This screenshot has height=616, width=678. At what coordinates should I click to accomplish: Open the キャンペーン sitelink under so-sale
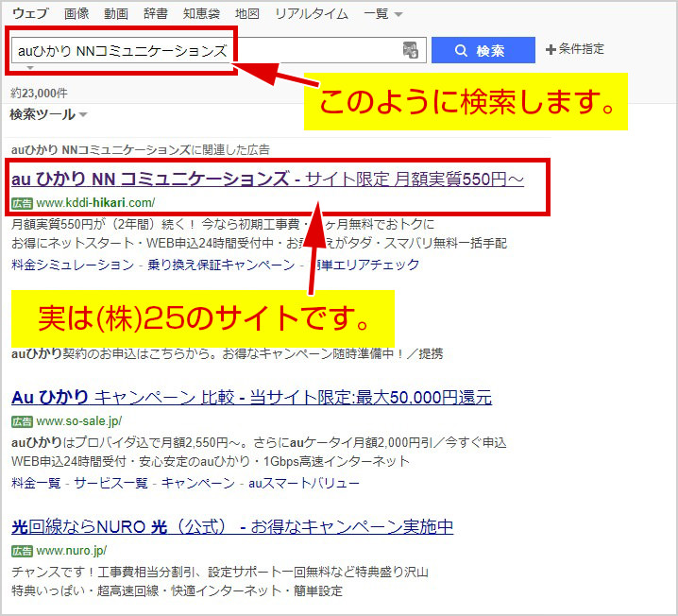pyautogui.click(x=198, y=483)
